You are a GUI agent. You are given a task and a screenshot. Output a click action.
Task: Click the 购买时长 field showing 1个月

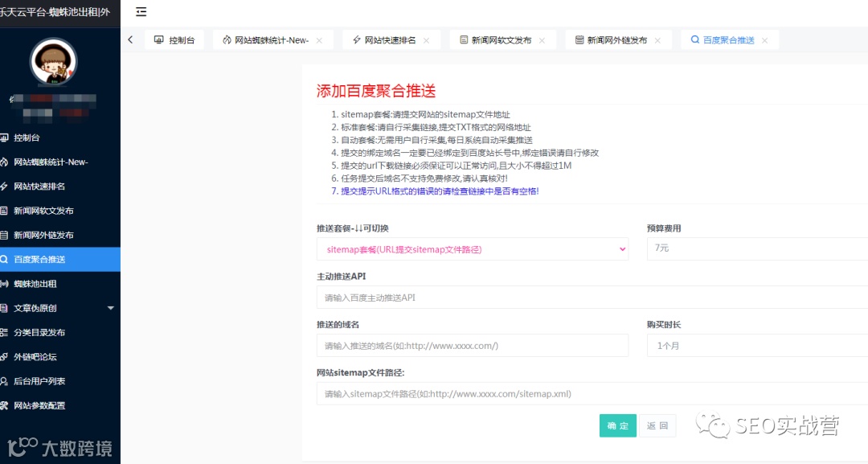[x=757, y=346]
